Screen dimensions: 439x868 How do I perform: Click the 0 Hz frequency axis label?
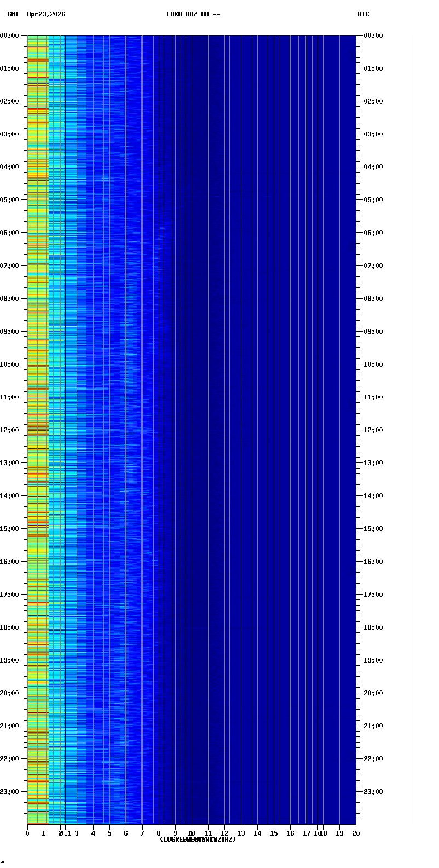[x=27, y=833]
